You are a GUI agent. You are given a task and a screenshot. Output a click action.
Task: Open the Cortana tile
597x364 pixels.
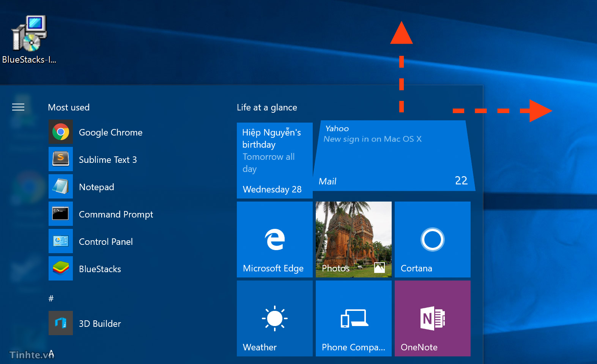pyautogui.click(x=433, y=240)
